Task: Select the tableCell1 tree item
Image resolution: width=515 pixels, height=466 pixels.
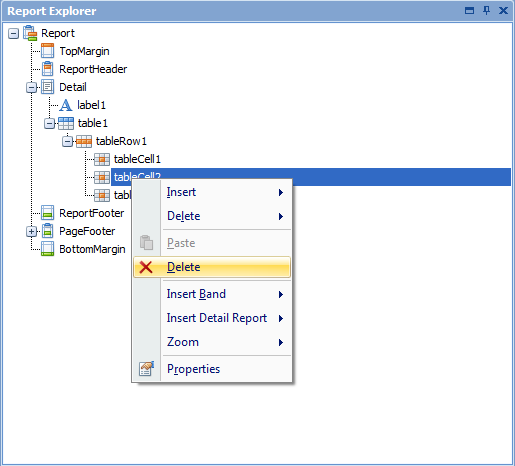Action: tap(137, 159)
